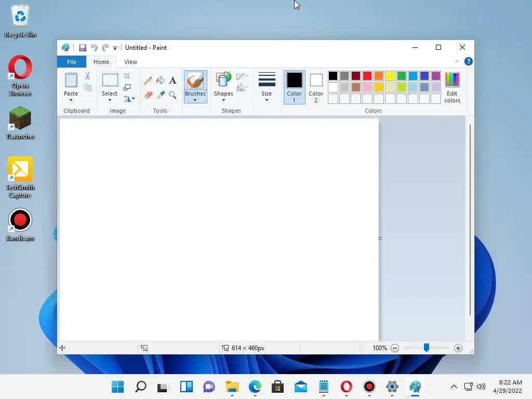Show hidden icons in system tray
Viewport: 532px width, 399px height.
click(x=454, y=387)
